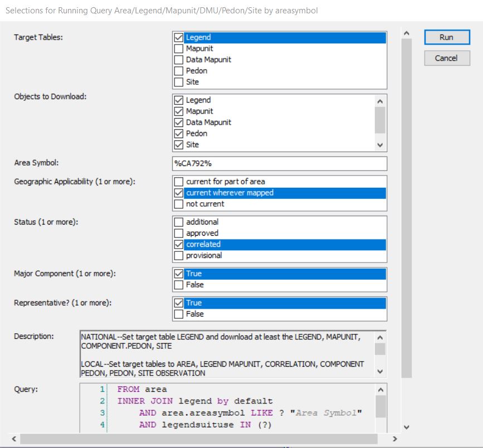Check Mapunit in Target Tables list
This screenshot has height=448, width=483.
179,48
